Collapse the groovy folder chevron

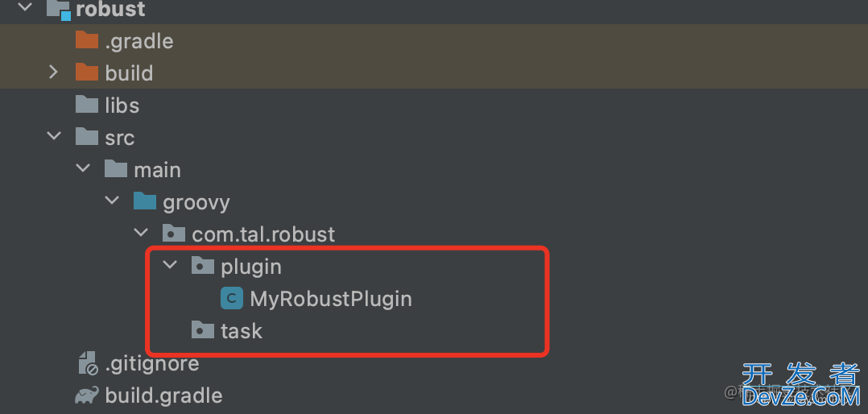[x=112, y=200]
